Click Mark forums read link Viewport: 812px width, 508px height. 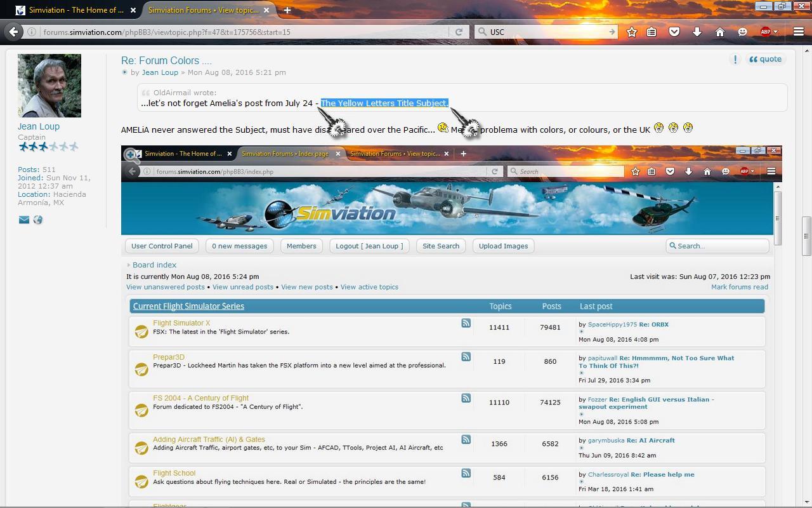pyautogui.click(x=740, y=287)
